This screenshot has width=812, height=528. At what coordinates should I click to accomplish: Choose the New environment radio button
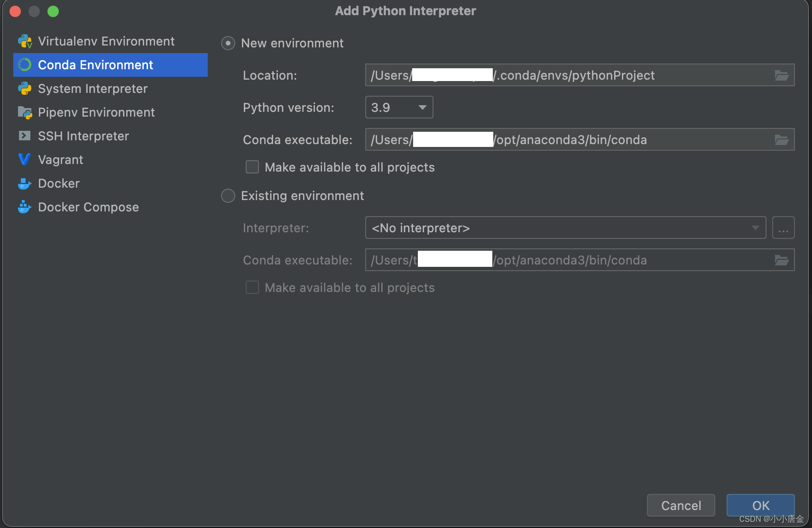(228, 43)
